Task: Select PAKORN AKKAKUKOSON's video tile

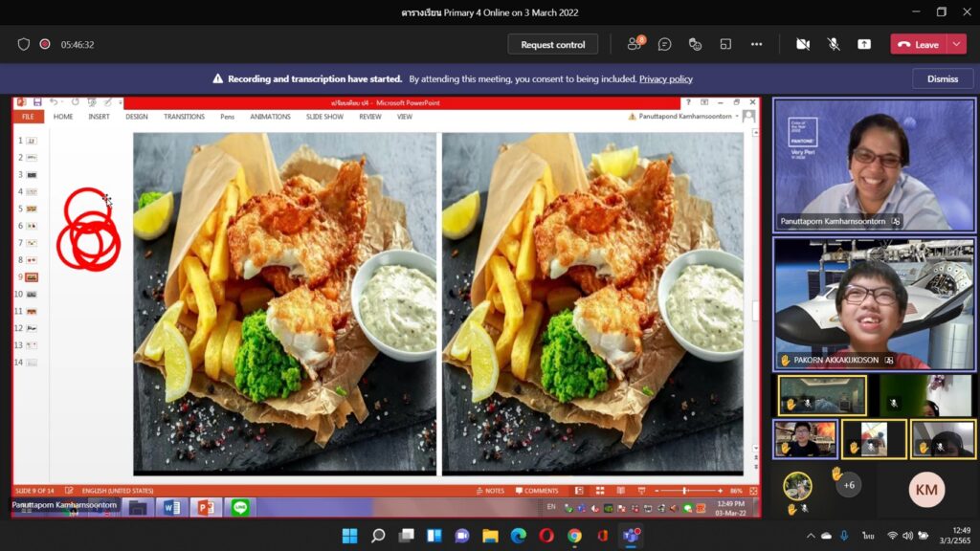Action: point(874,303)
